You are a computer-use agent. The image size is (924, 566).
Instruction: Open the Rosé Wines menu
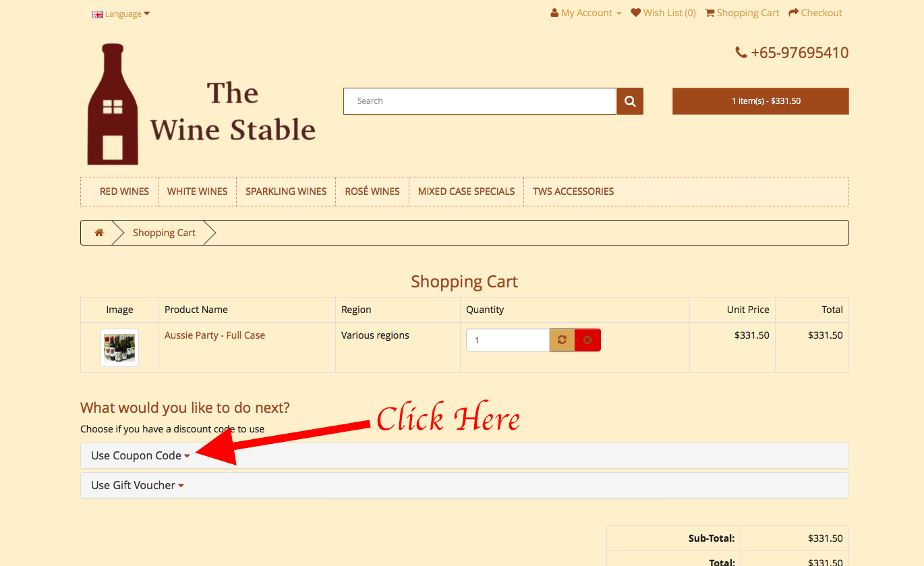(x=372, y=192)
